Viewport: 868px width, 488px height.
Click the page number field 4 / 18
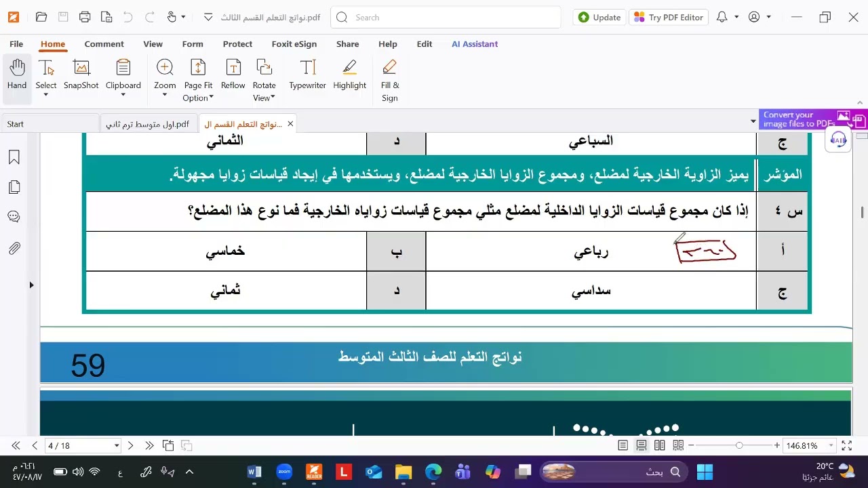(x=78, y=445)
